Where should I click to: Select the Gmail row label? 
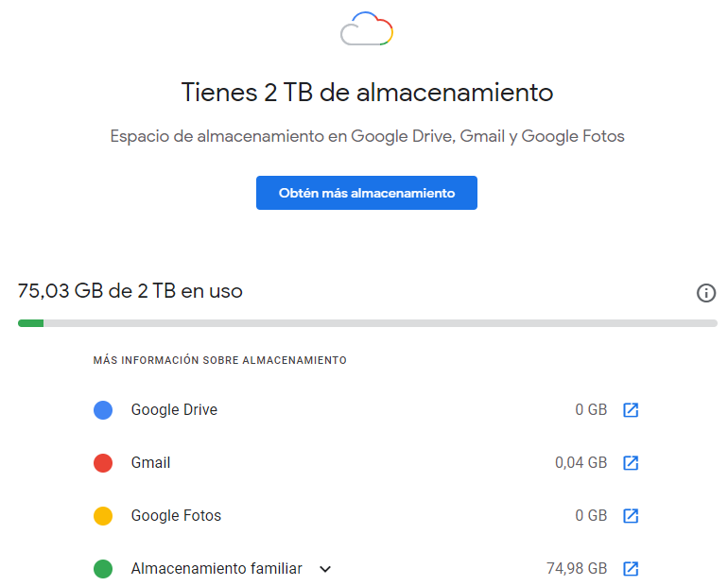[150, 463]
